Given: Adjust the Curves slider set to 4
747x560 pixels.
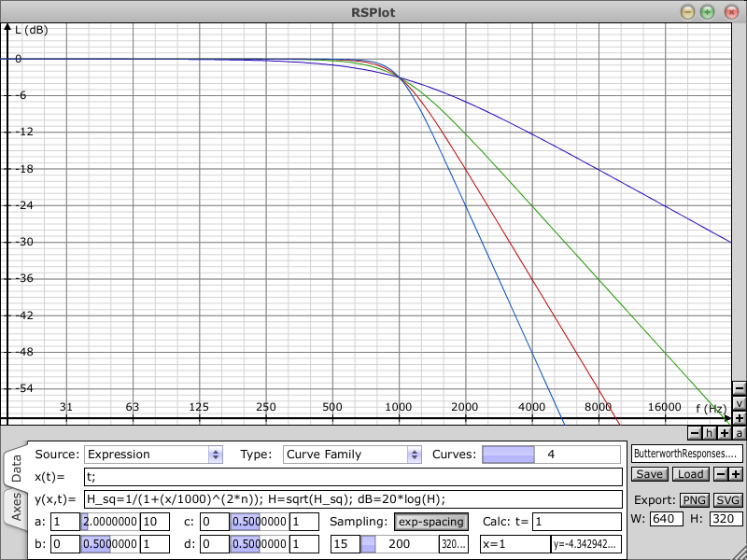Looking at the screenshot, I should coord(551,455).
